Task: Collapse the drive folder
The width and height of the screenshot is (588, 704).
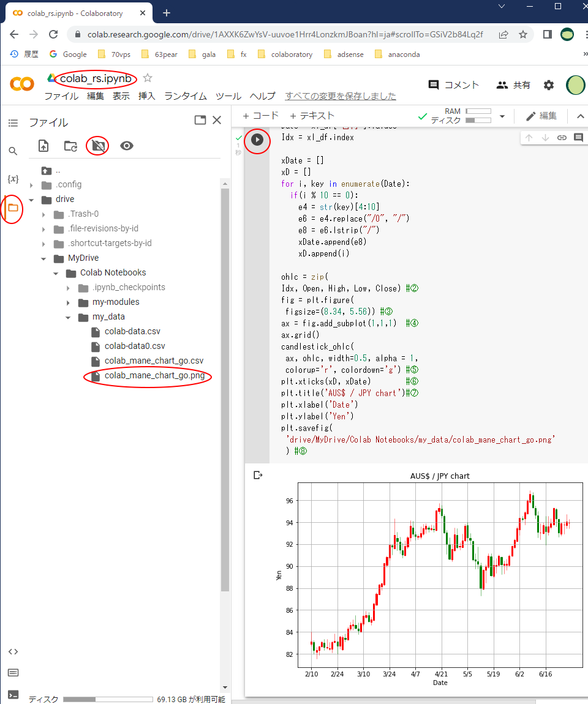Action: pos(31,200)
